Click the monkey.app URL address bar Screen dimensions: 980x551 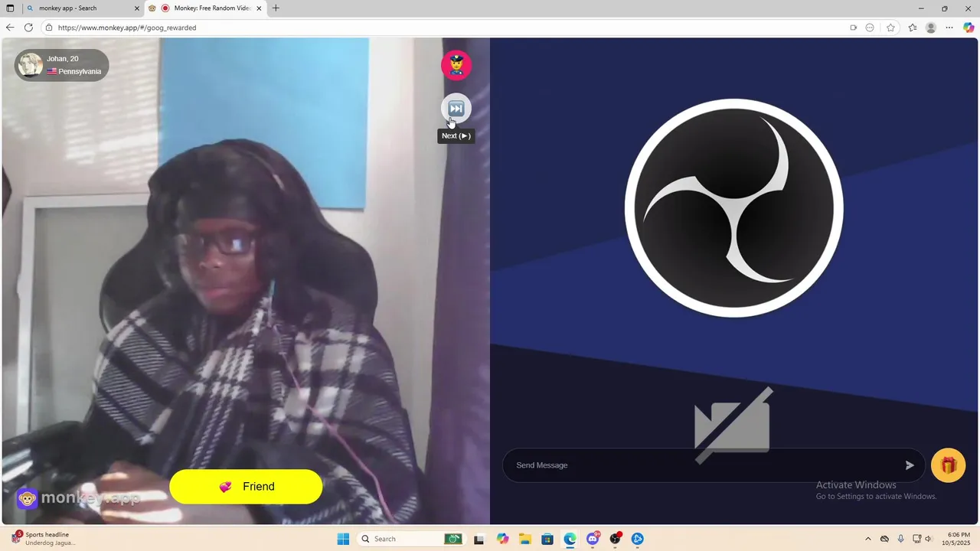444,28
